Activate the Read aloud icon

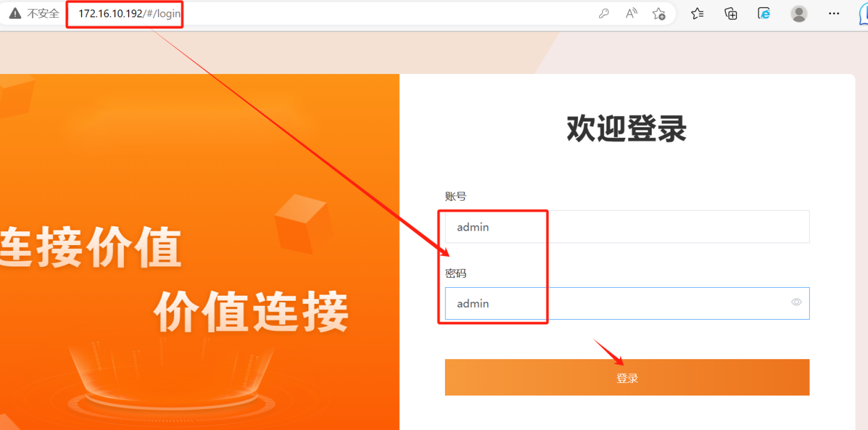click(x=632, y=13)
